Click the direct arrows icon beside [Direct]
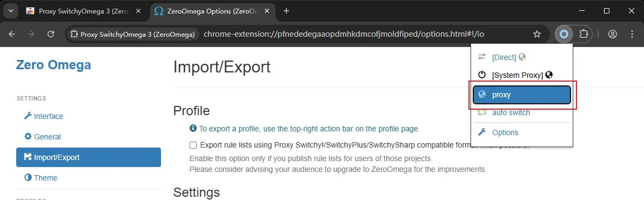 click(482, 57)
